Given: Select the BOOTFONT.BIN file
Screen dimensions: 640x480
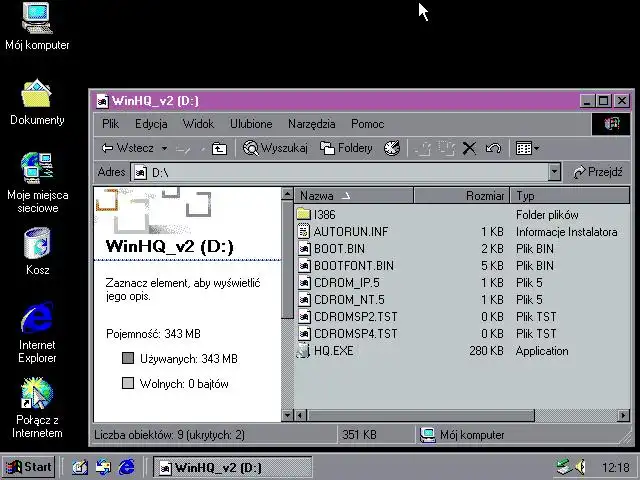Looking at the screenshot, I should coord(346,266).
